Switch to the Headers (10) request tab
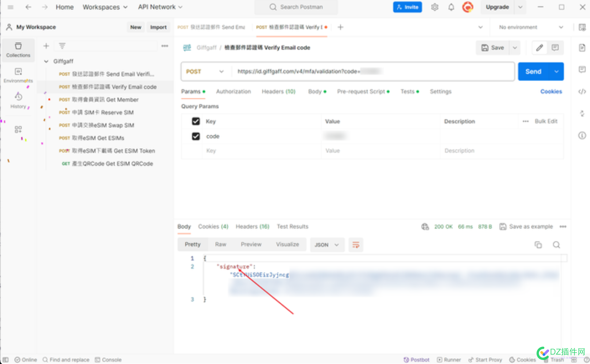 pos(279,92)
